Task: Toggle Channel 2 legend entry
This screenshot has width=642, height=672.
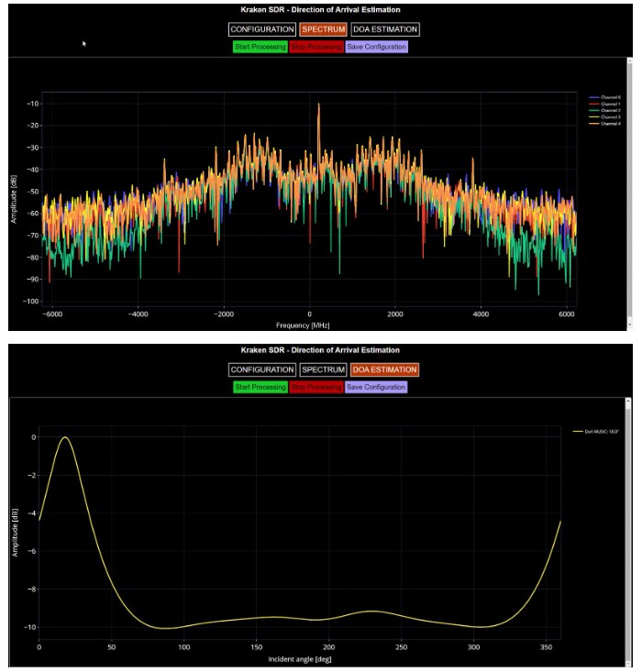Action: click(604, 110)
